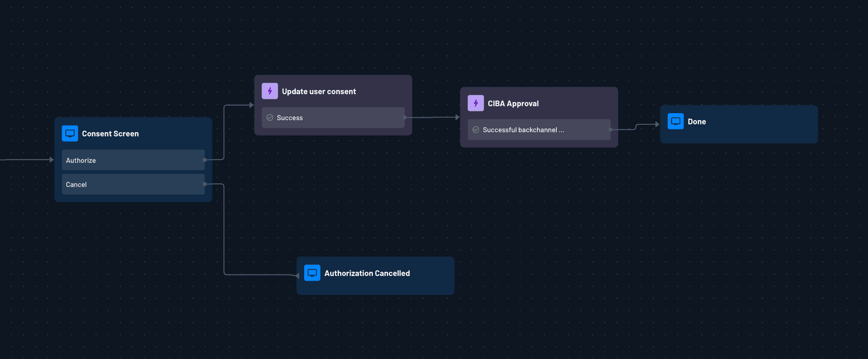This screenshot has width=868, height=359.
Task: Click the checkmark icon beside Successful backchannel
Action: [x=476, y=130]
